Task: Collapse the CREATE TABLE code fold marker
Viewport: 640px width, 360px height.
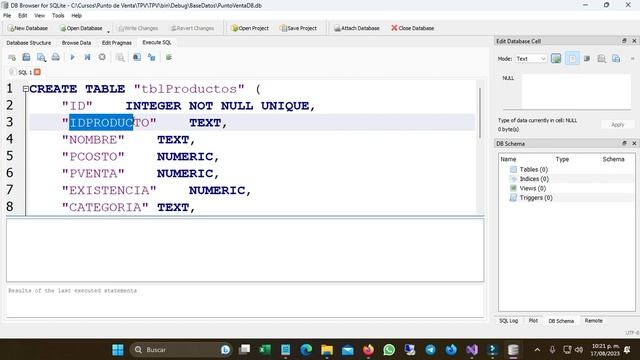Action: (26, 89)
